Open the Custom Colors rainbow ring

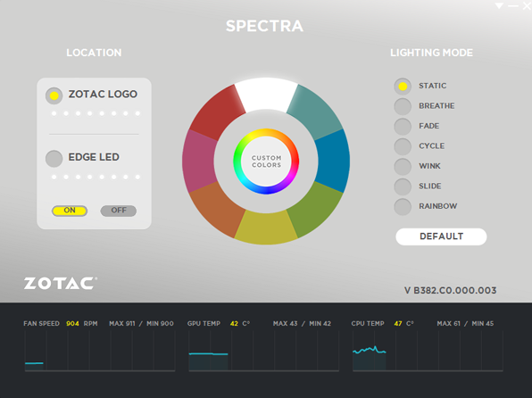(266, 162)
